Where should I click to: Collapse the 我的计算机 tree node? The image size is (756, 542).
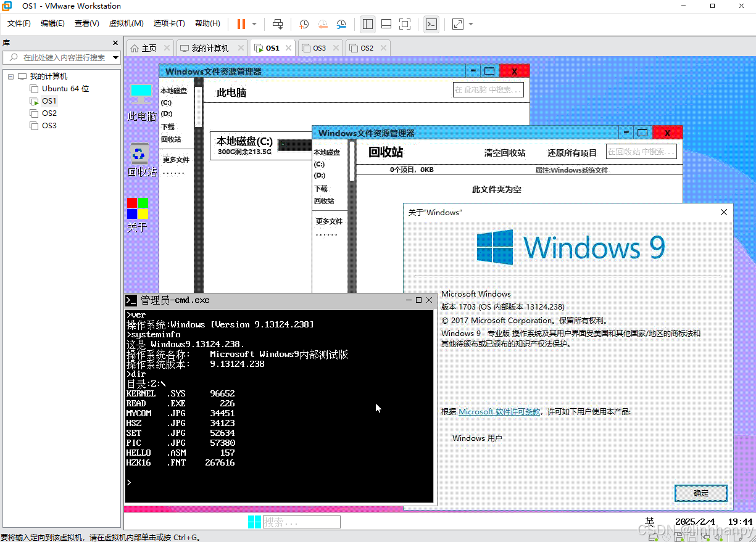click(x=10, y=76)
